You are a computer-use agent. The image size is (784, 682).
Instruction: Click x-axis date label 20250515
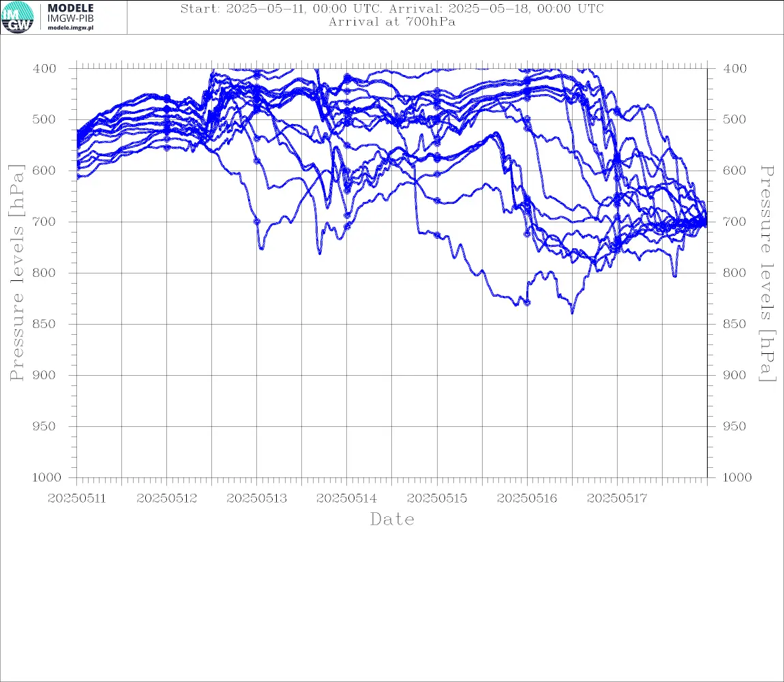(x=437, y=499)
